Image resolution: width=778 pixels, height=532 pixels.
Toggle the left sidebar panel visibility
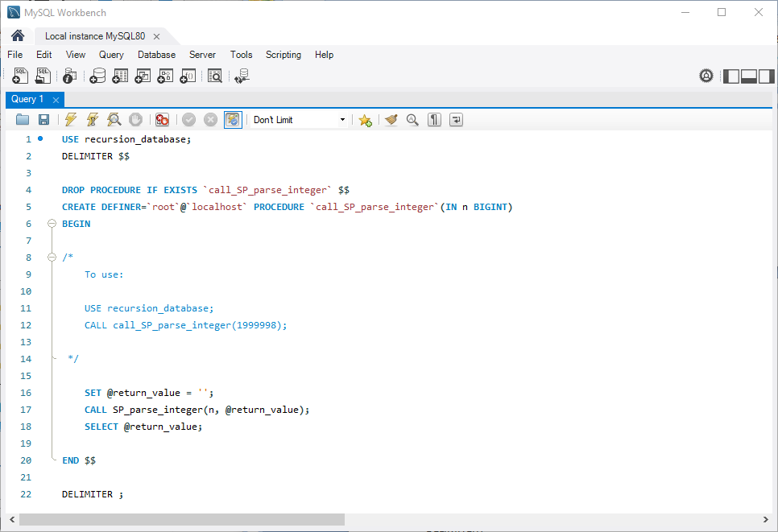[731, 76]
